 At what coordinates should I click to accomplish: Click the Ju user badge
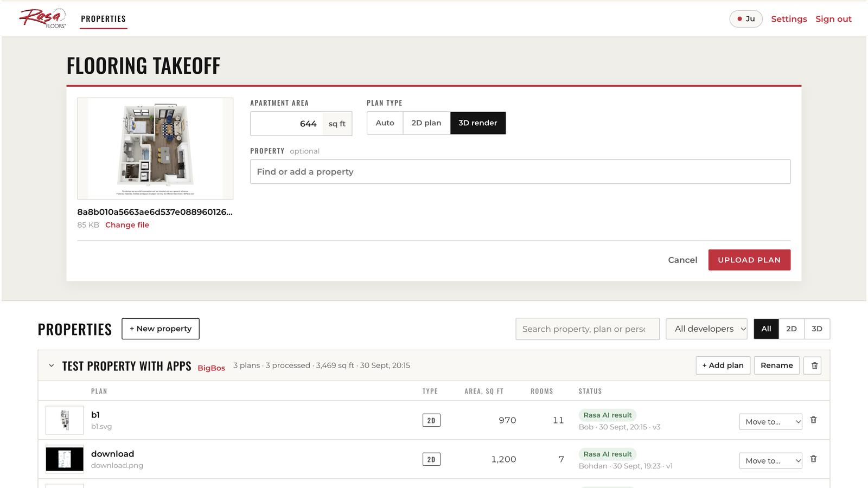click(746, 19)
